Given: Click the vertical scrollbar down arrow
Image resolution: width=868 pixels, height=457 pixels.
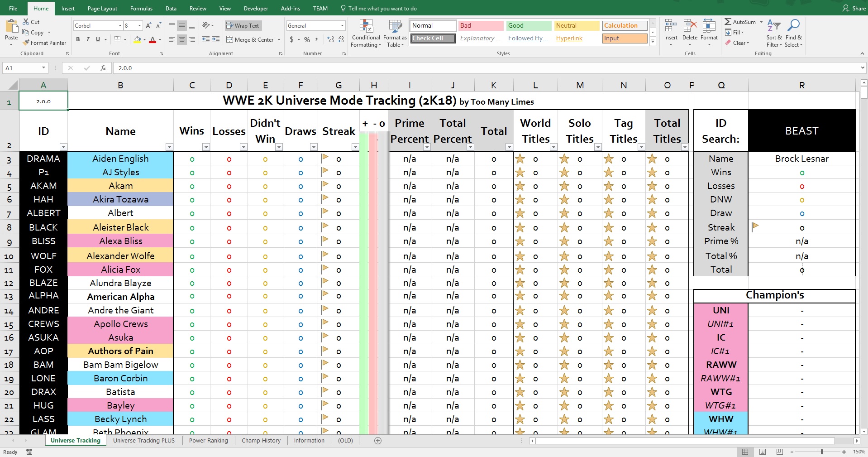Looking at the screenshot, I should pyautogui.click(x=864, y=432).
